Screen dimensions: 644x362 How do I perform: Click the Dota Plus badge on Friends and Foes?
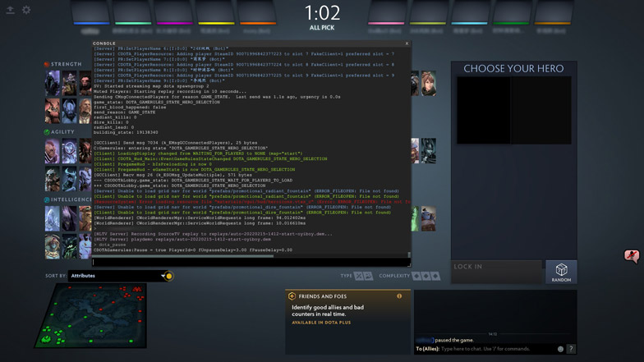[292, 296]
